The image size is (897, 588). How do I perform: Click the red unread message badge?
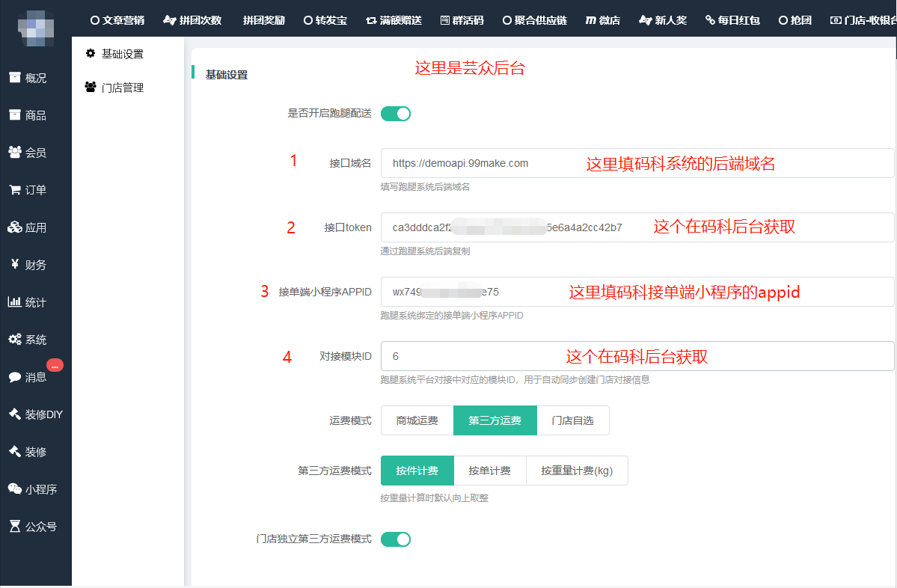point(55,365)
